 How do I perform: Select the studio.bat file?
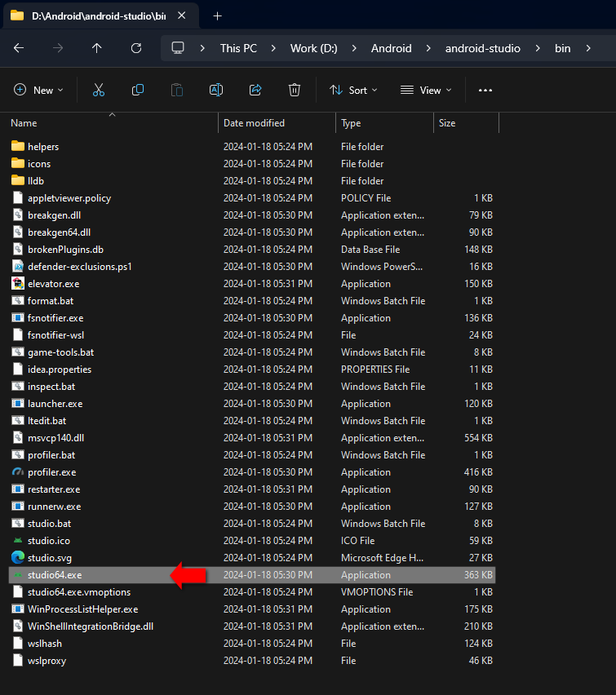tap(49, 524)
